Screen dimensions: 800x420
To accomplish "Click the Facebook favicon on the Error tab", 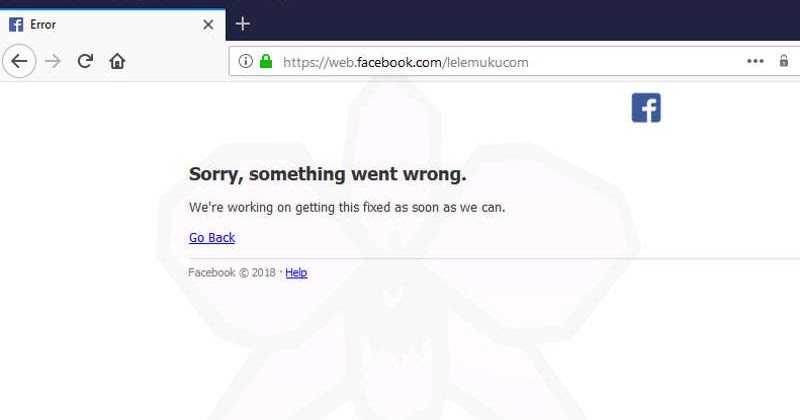I will [x=16, y=24].
